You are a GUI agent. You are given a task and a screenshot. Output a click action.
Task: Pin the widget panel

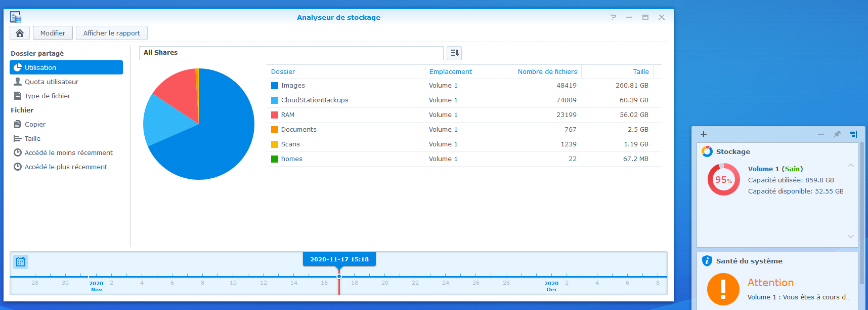837,134
